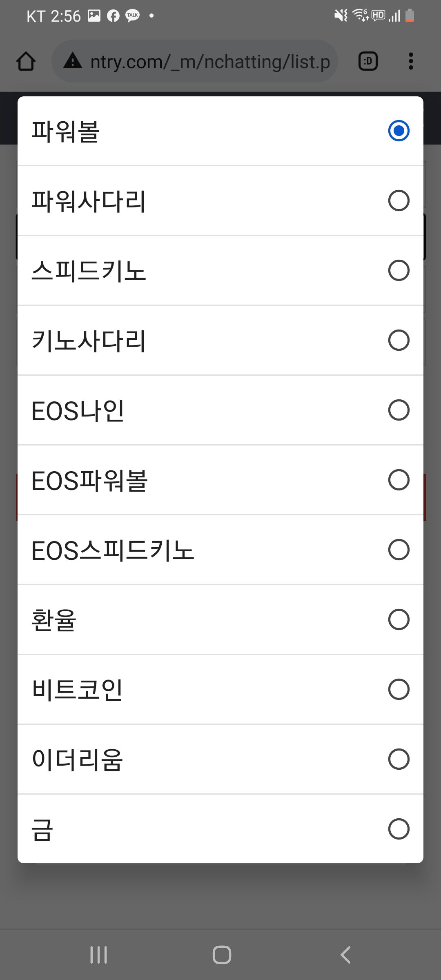
Task: Pick EOS스피드키노 from the list
Action: coord(220,550)
